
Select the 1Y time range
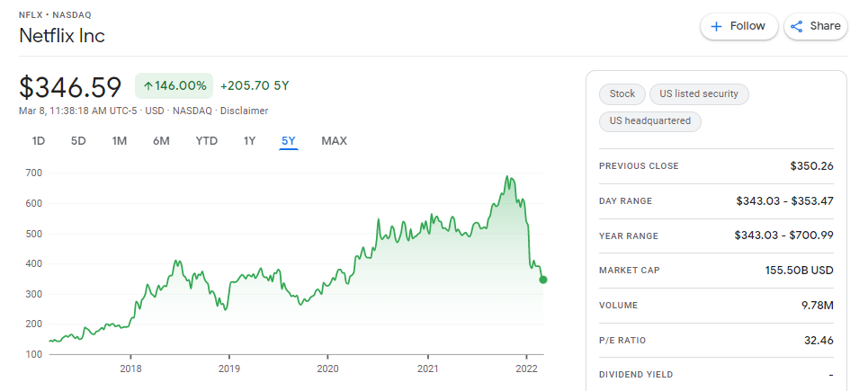[x=250, y=141]
